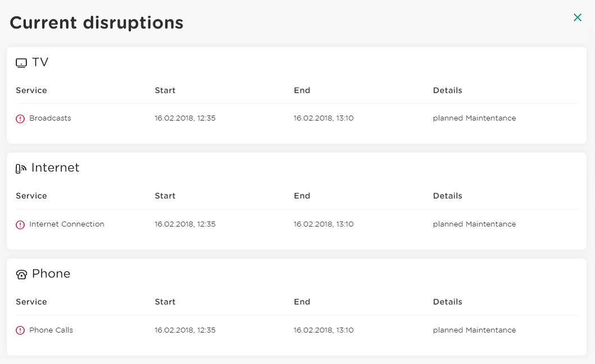The width and height of the screenshot is (595, 364).
Task: Click the Service column header under TV
Action: click(x=31, y=90)
